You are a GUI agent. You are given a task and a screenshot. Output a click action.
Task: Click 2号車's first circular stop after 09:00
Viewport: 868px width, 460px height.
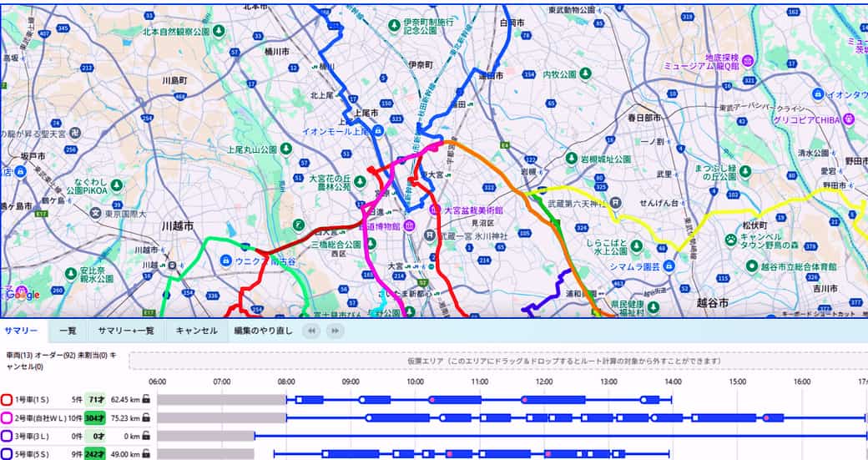point(369,418)
